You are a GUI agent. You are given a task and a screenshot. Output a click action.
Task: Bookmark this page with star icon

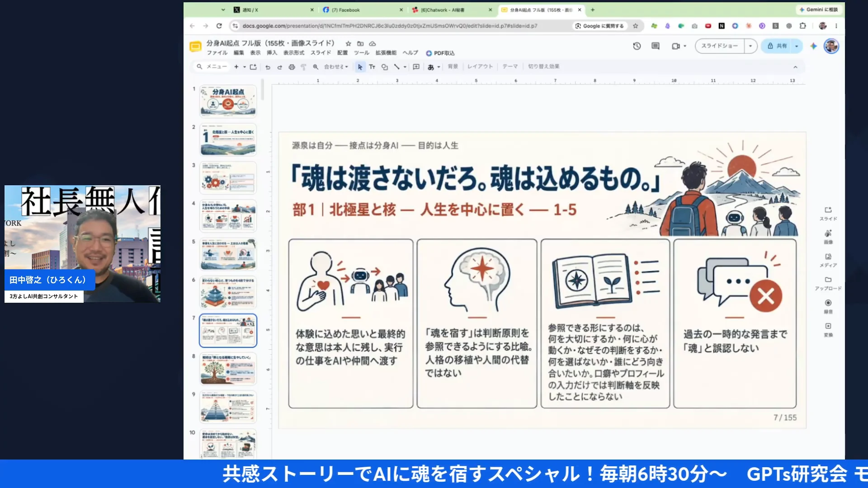tap(636, 26)
